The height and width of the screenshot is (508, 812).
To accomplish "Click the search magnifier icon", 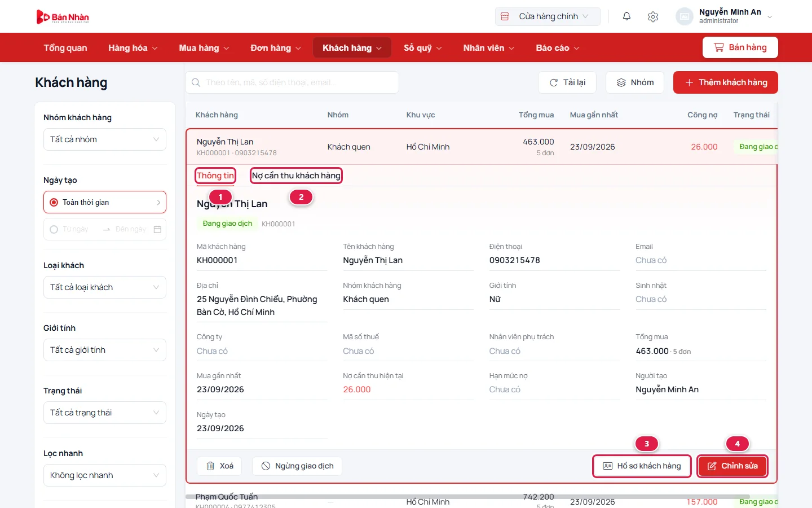I will pos(196,82).
